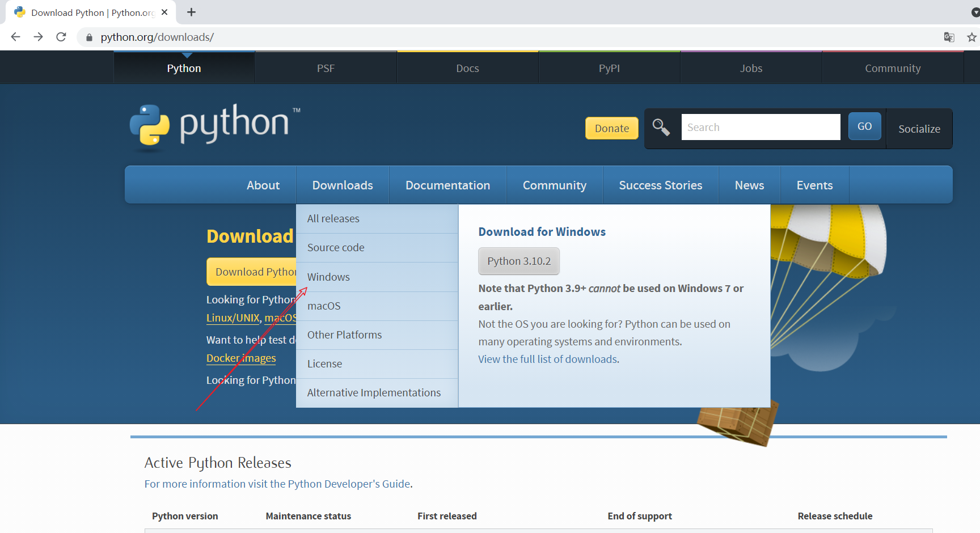Click the address bar URL
Viewport: 980px width, 533px height.
157,37
